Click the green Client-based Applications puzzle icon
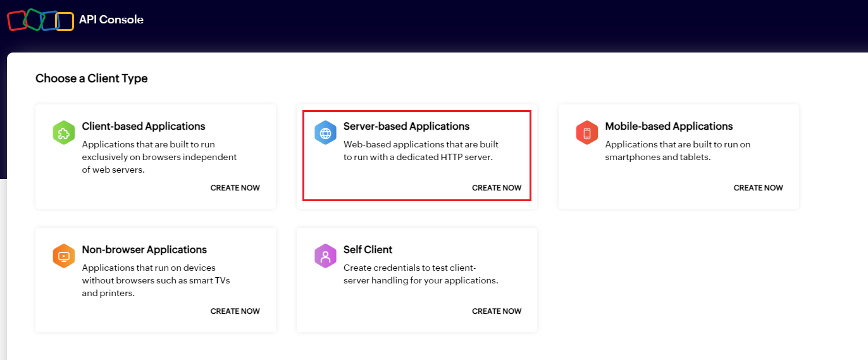The width and height of the screenshot is (868, 360). pos(64,133)
